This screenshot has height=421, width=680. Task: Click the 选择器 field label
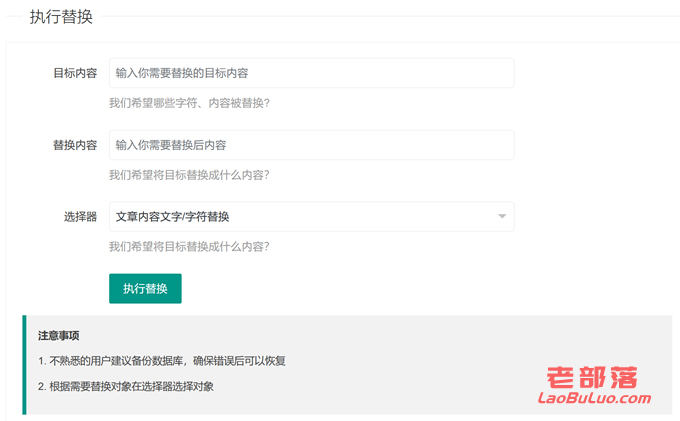pyautogui.click(x=80, y=216)
